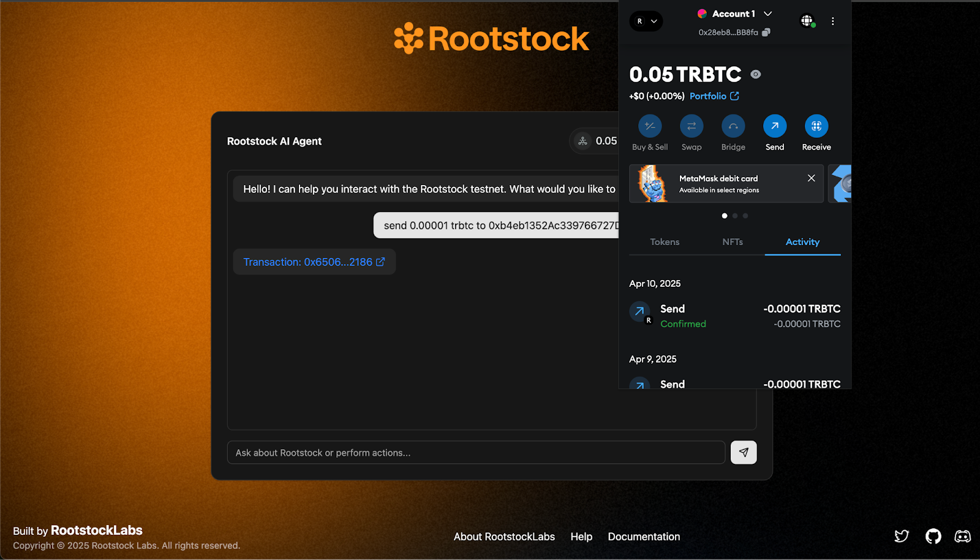Select the Buy & Sell icon
This screenshot has width=980, height=560.
[x=649, y=127]
